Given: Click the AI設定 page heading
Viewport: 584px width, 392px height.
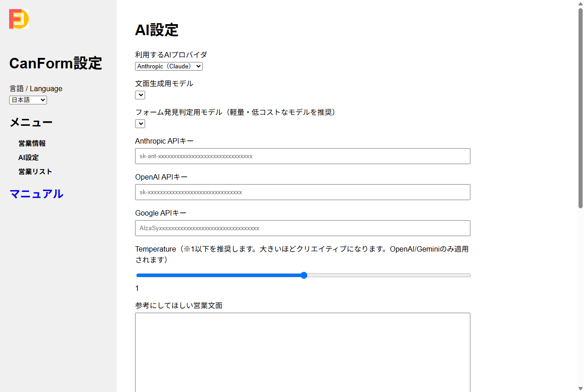Looking at the screenshot, I should pyautogui.click(x=156, y=30).
